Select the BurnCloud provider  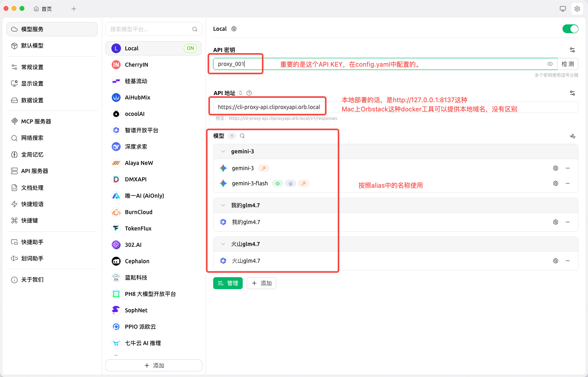(154, 212)
